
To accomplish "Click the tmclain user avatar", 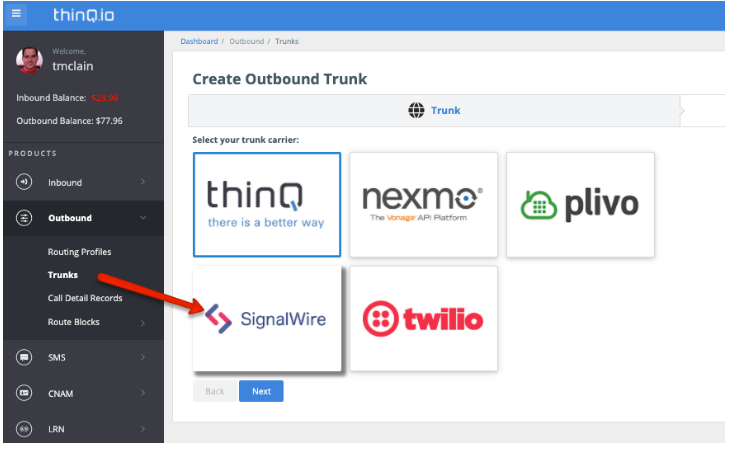I will [30, 60].
